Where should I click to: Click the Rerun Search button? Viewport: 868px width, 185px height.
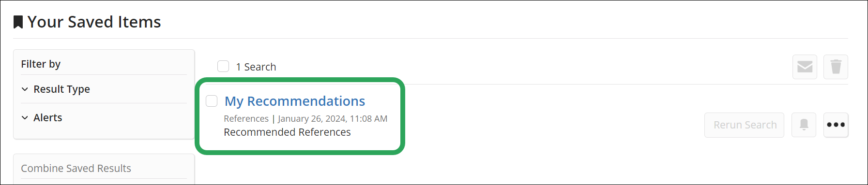744,125
